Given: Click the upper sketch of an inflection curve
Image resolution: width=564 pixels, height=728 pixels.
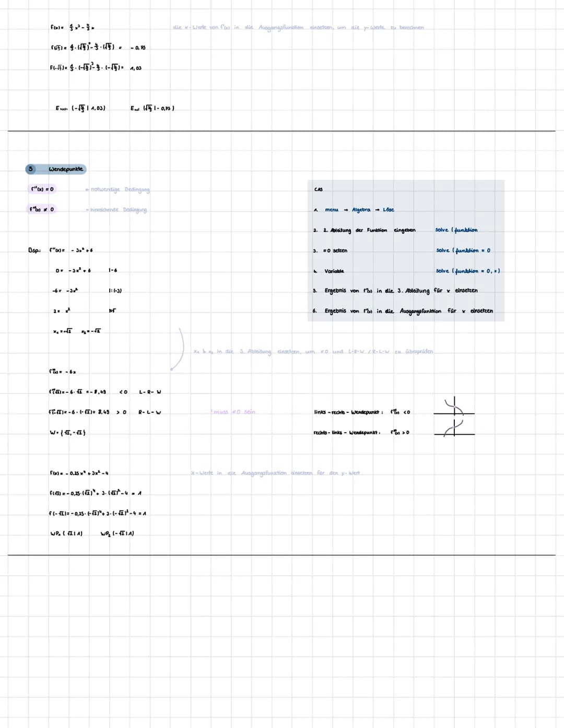Looking at the screenshot, I should point(454,407).
